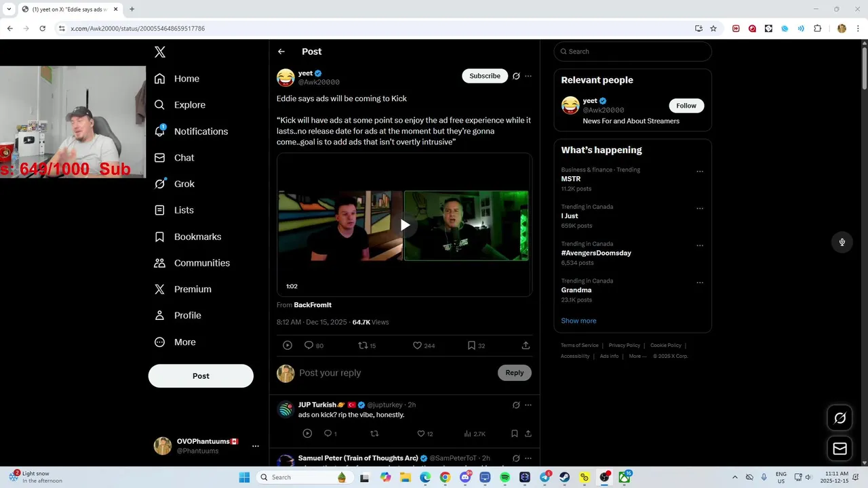Reload the browser page
This screenshot has height=488, width=868.
point(42,28)
